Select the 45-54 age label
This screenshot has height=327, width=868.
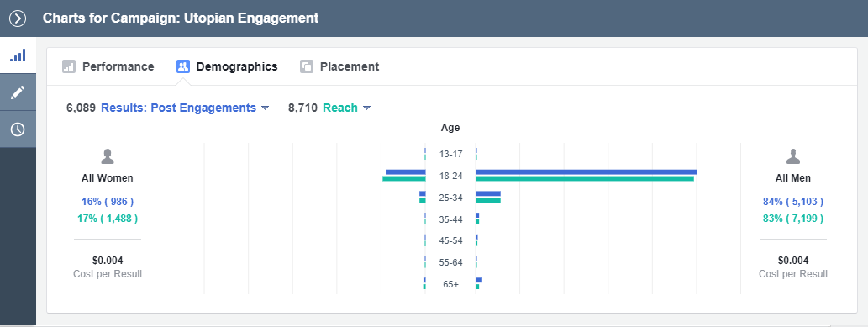(450, 240)
